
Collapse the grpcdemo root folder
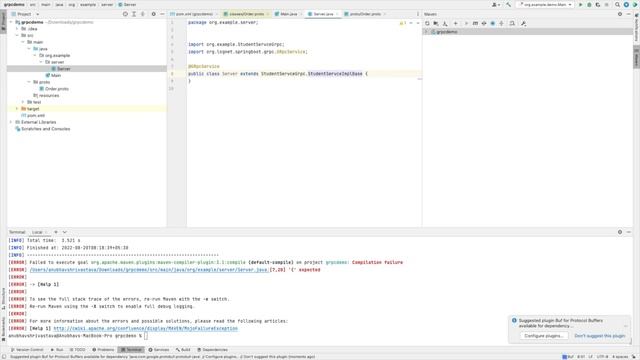[11, 22]
